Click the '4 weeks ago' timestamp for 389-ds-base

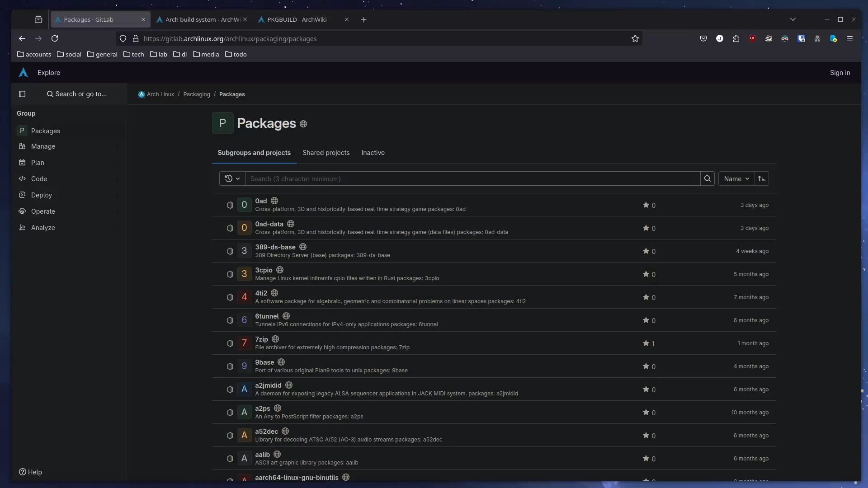752,251
